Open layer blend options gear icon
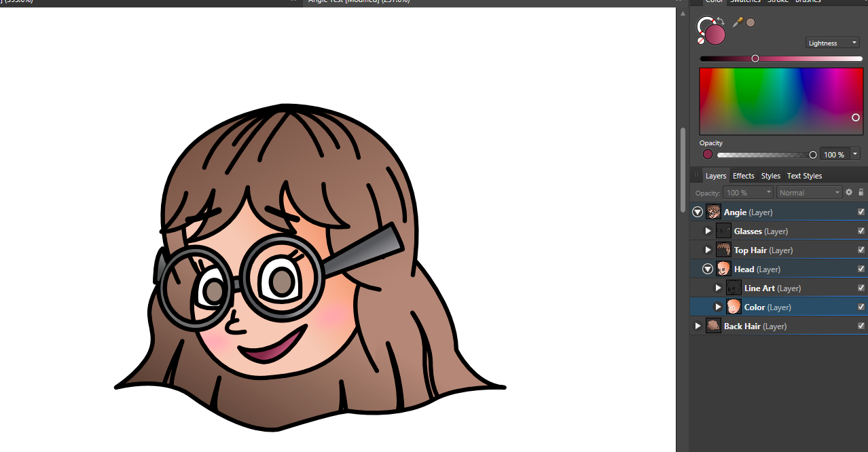The height and width of the screenshot is (452, 868). coord(849,193)
